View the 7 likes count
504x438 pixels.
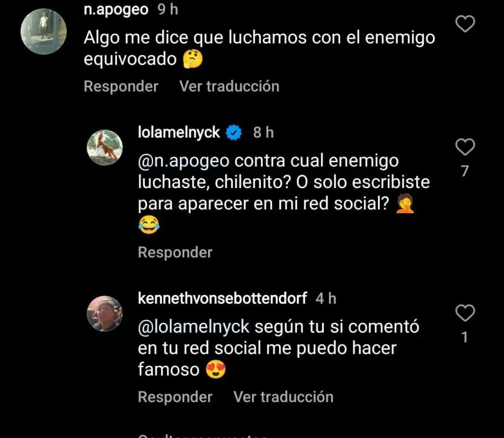(x=465, y=171)
